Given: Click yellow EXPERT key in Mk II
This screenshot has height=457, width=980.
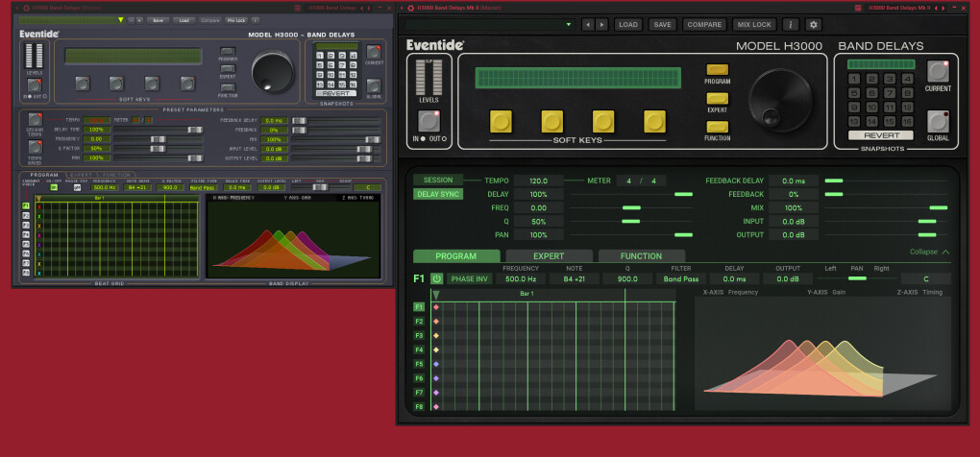Looking at the screenshot, I should [x=718, y=98].
